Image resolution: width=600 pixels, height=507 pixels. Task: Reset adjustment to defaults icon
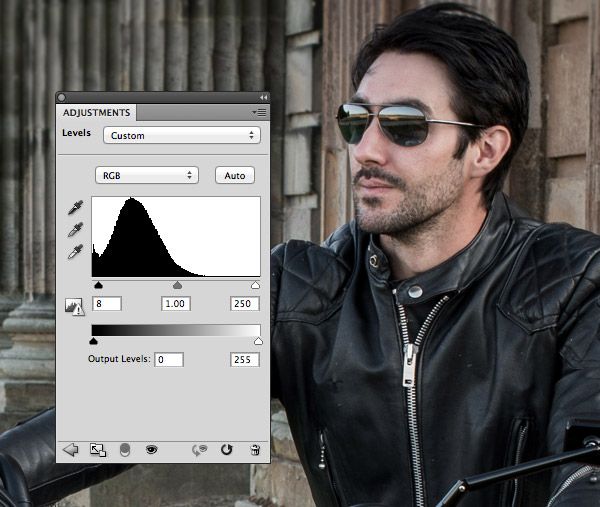(226, 450)
